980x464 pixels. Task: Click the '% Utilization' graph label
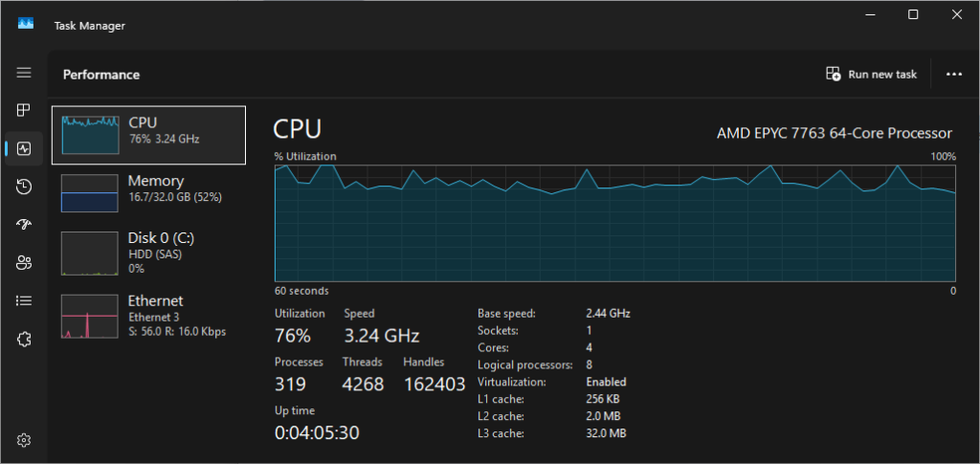(305, 156)
